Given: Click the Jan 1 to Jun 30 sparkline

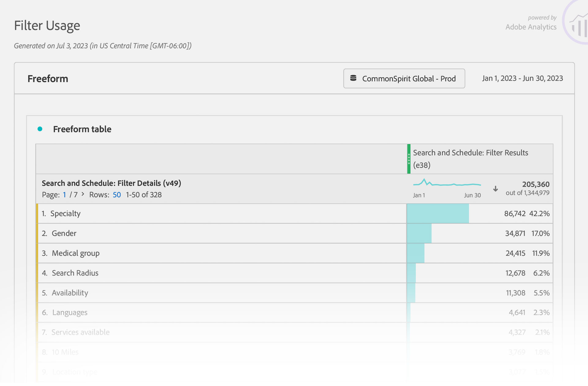Looking at the screenshot, I should coord(447,184).
